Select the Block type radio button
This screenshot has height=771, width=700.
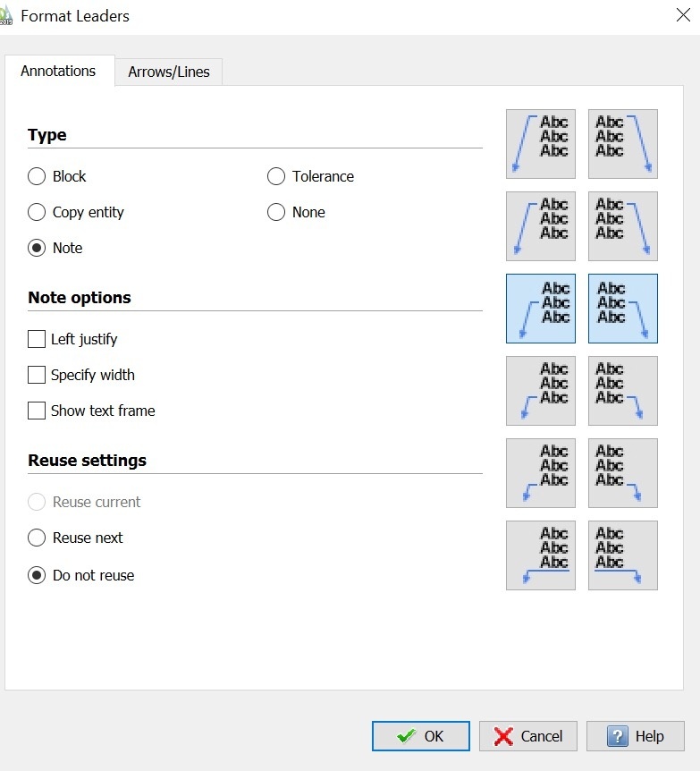37,176
